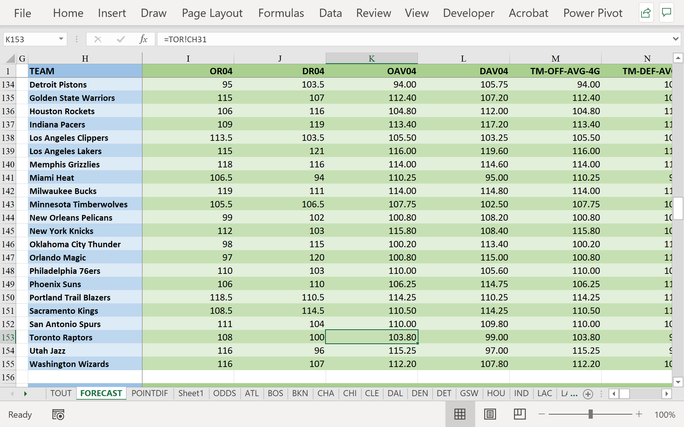Select the FORECAST sheet tab
The image size is (684, 427).
(101, 393)
